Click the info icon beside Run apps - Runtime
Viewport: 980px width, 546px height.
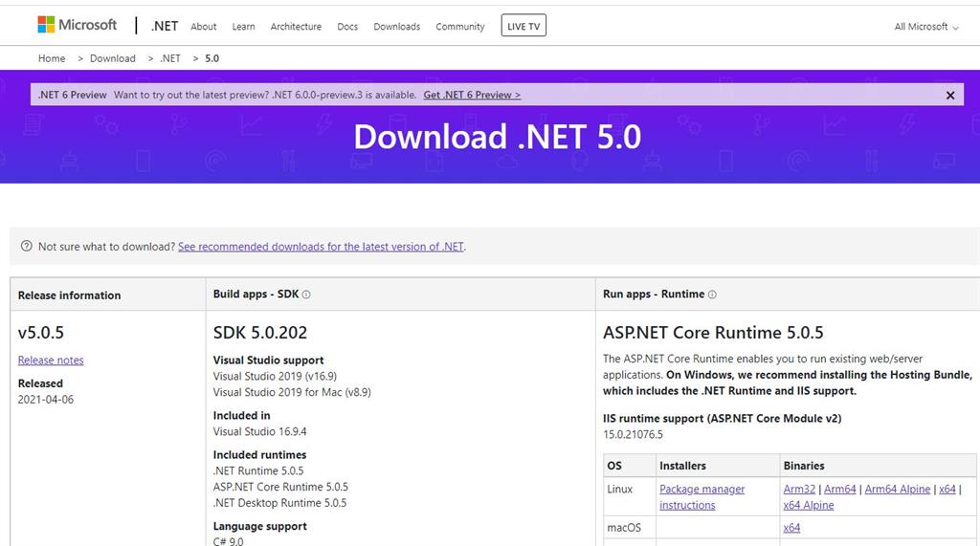[712, 295]
